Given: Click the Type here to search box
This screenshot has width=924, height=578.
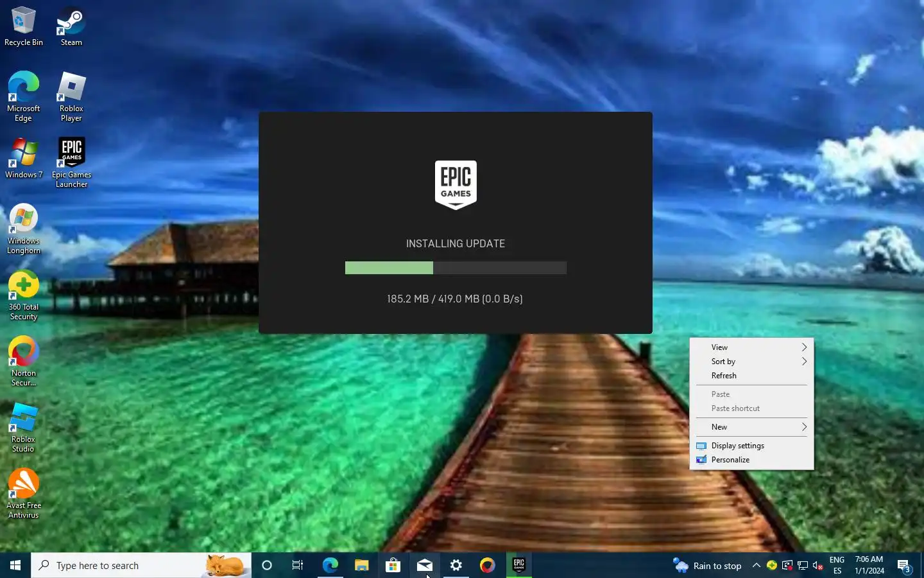Looking at the screenshot, I should 141,565.
